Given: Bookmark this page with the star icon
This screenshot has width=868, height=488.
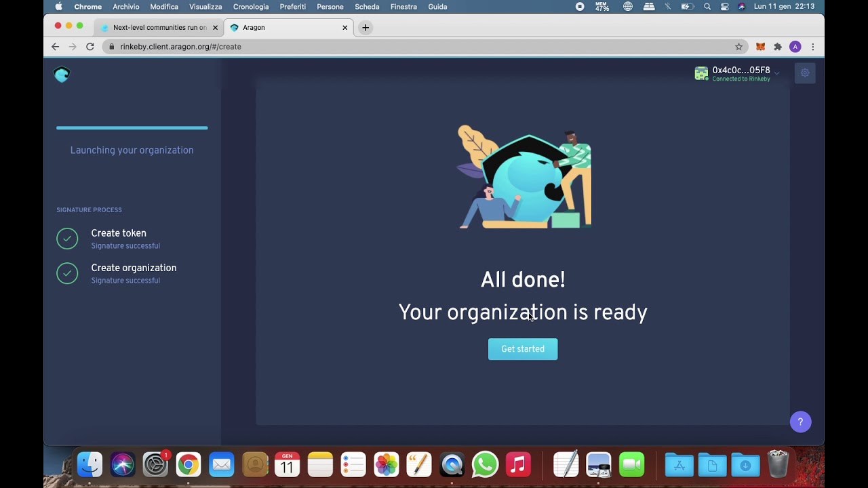Looking at the screenshot, I should coord(738,47).
